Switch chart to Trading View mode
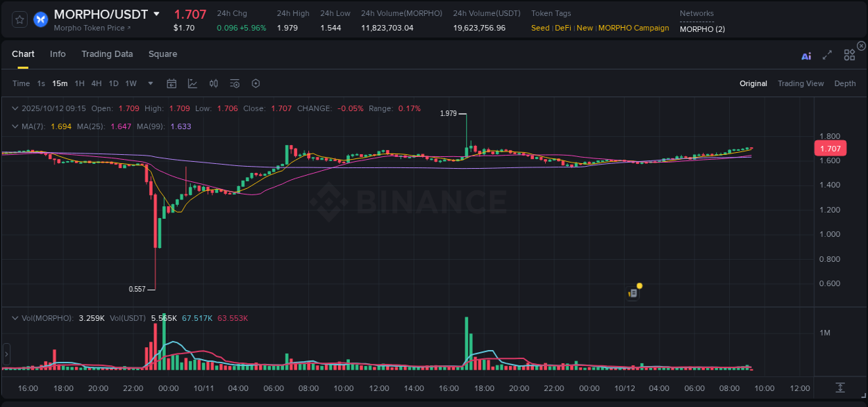 click(801, 83)
